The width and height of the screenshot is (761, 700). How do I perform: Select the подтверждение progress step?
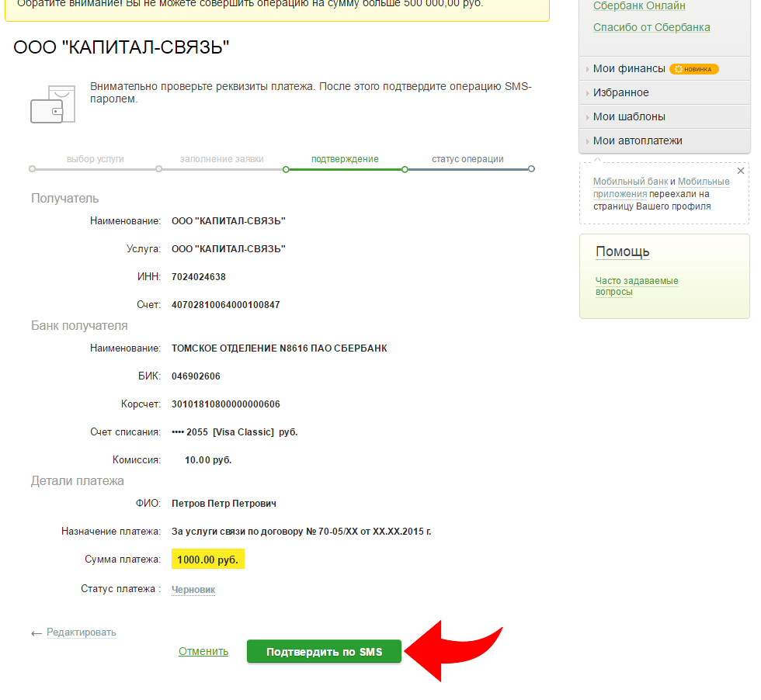click(x=345, y=159)
